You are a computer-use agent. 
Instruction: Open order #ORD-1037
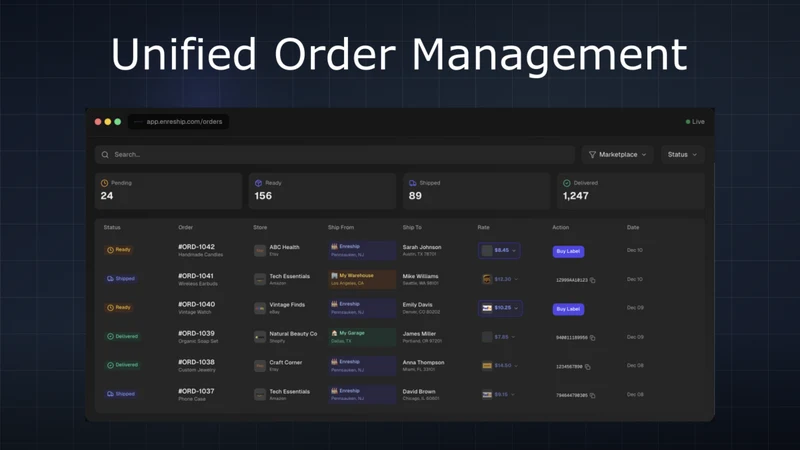coord(196,391)
